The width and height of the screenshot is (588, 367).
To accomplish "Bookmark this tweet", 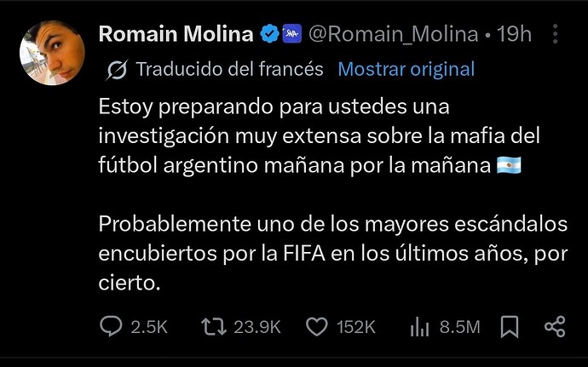I will click(x=510, y=327).
